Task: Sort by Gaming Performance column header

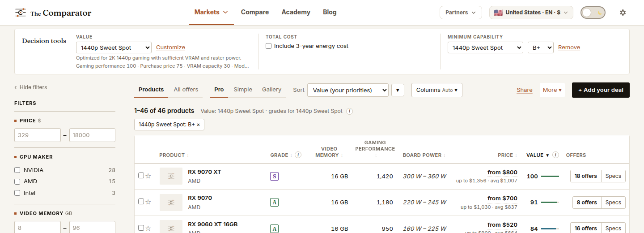Action: pyautogui.click(x=375, y=149)
